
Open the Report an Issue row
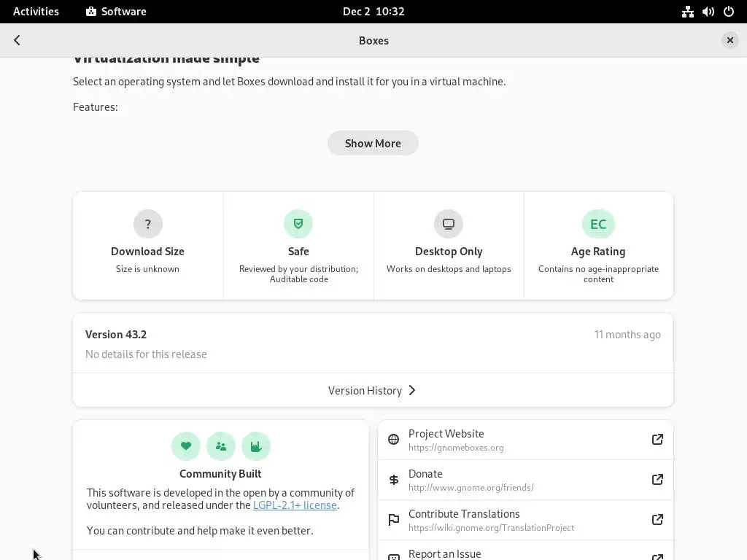[x=525, y=551]
